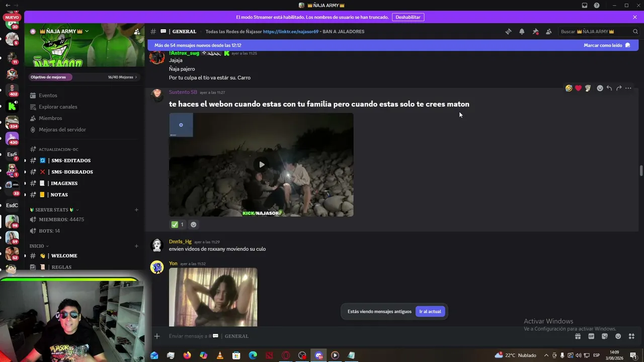
Task: Open Dnn1s_Hg avatar profile
Action: pos(157,245)
